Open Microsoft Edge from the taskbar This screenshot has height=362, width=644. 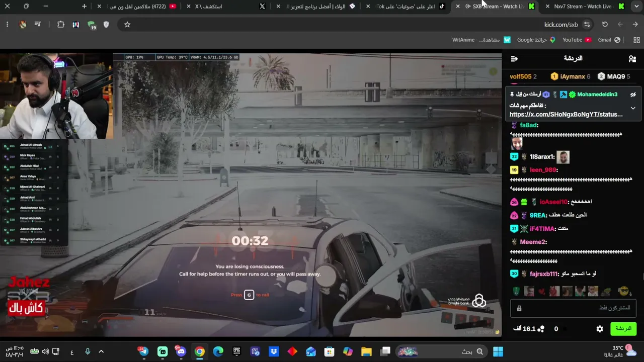pos(218,352)
